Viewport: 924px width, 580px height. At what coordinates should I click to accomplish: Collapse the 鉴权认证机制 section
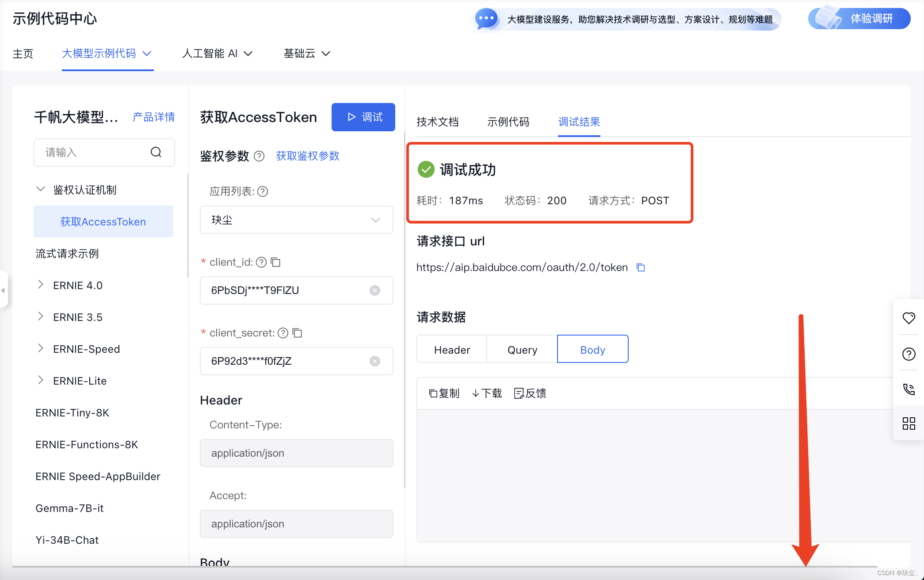[x=41, y=189]
